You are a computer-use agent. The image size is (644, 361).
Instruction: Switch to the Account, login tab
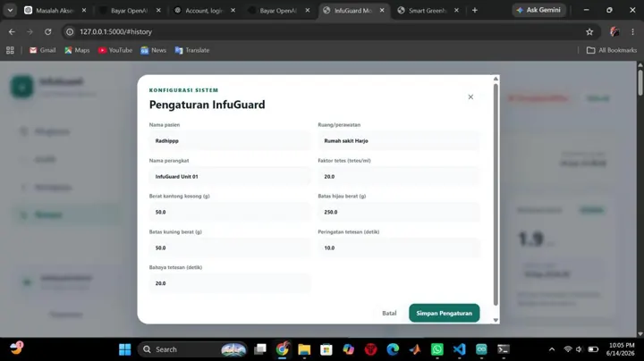pos(204,11)
